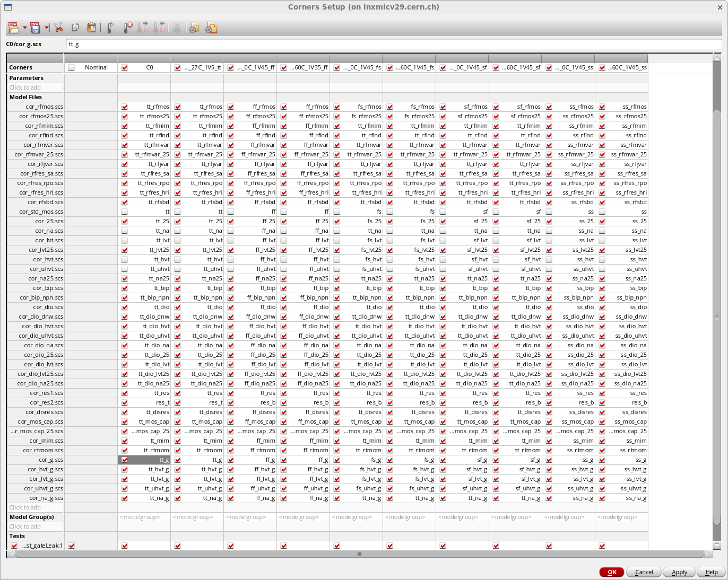Screen dimensions: 728x580
Task: Click the copy icon in the toolbar
Action: 75,28
